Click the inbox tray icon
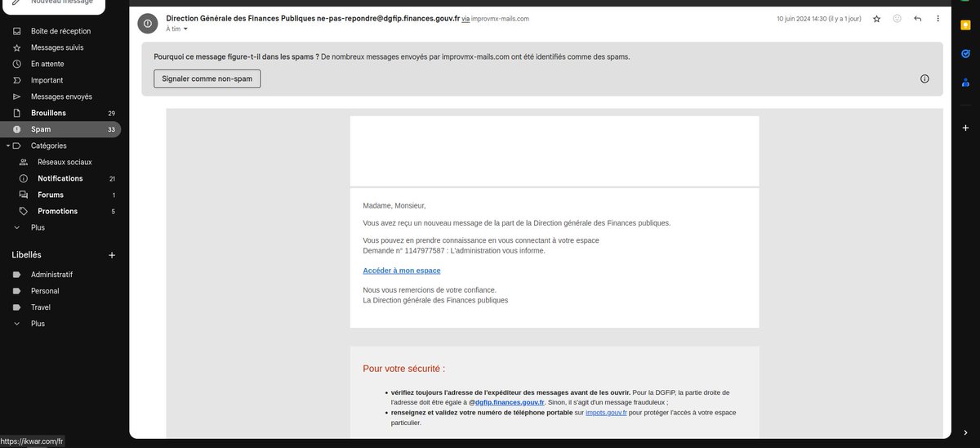The image size is (980, 448). tap(17, 31)
